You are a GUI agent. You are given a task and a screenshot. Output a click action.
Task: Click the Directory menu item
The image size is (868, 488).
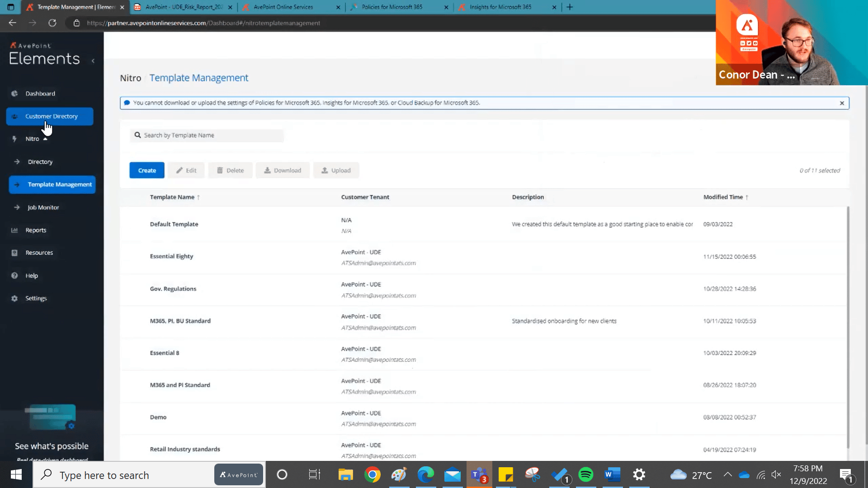coord(39,161)
